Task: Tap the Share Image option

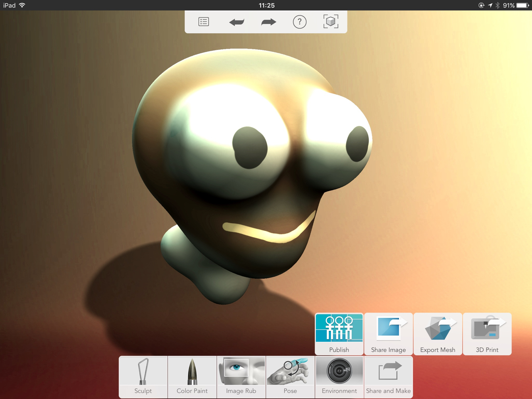Action: pos(388,334)
